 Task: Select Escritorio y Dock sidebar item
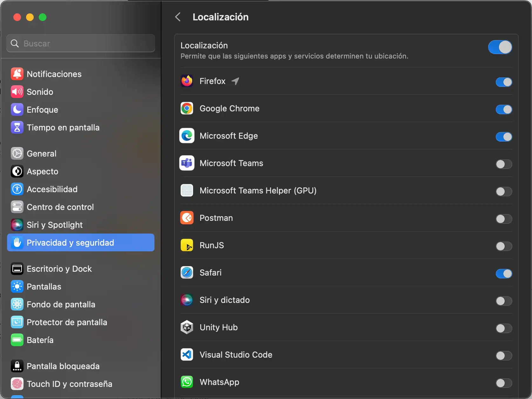pyautogui.click(x=59, y=269)
